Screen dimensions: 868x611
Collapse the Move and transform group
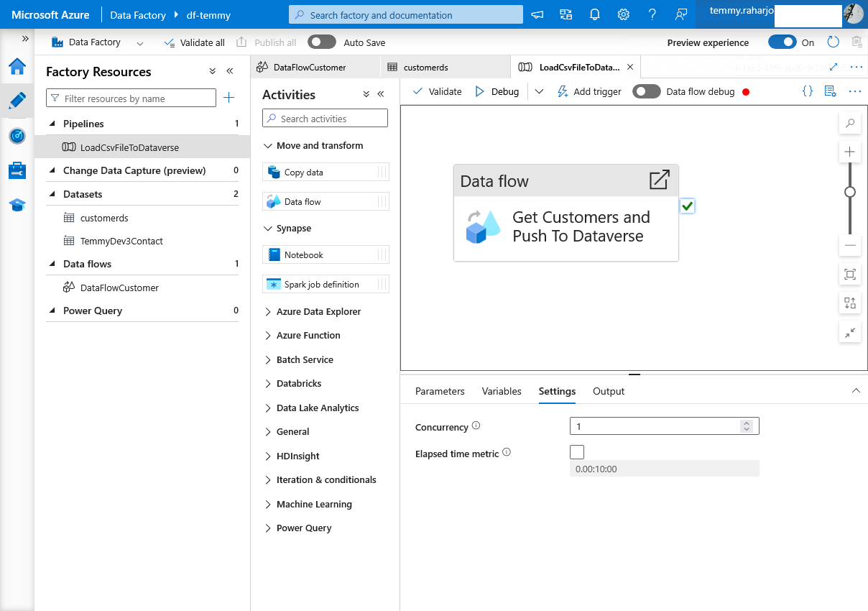pyautogui.click(x=268, y=145)
